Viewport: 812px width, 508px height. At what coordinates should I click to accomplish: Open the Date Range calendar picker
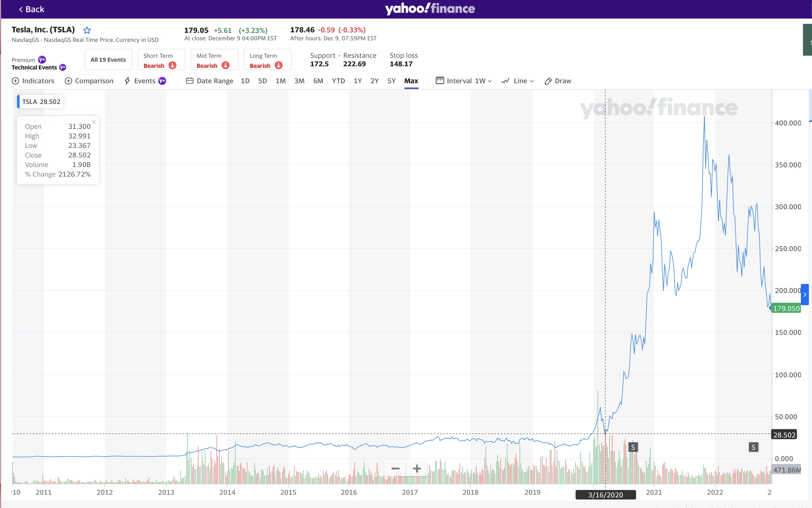click(x=209, y=81)
